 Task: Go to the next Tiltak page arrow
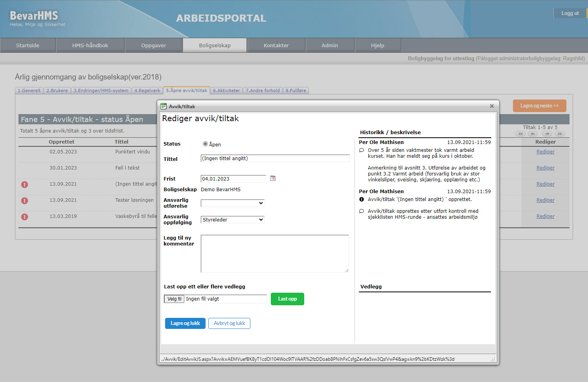[x=548, y=134]
